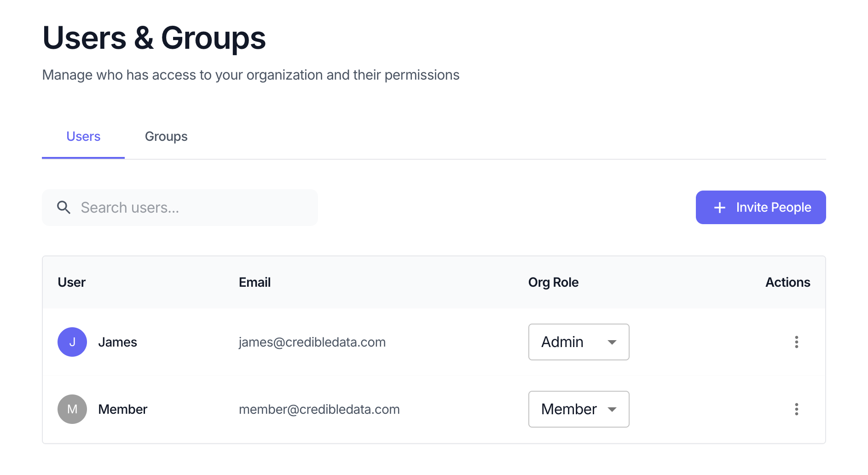Click the plus icon on Invite People

720,208
